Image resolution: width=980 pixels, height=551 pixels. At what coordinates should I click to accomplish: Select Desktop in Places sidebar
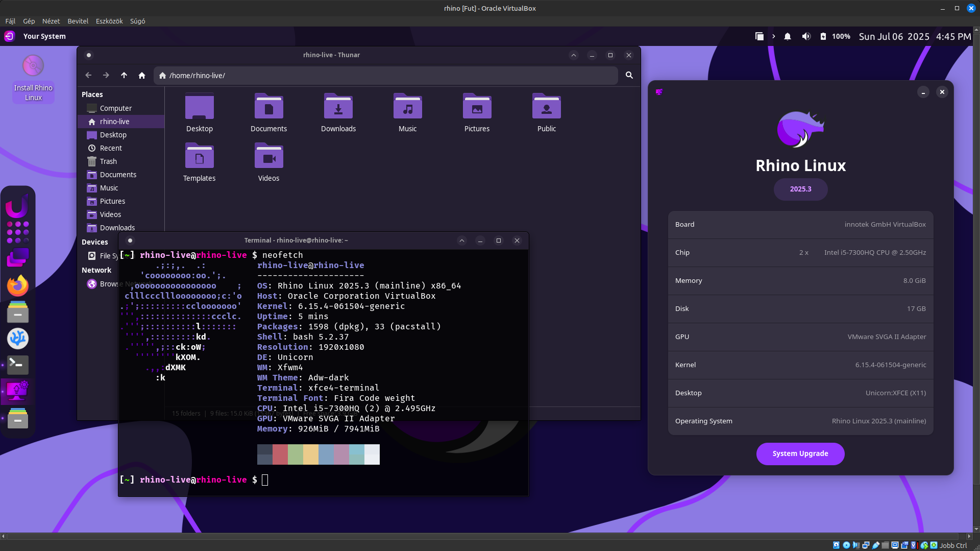121,135
